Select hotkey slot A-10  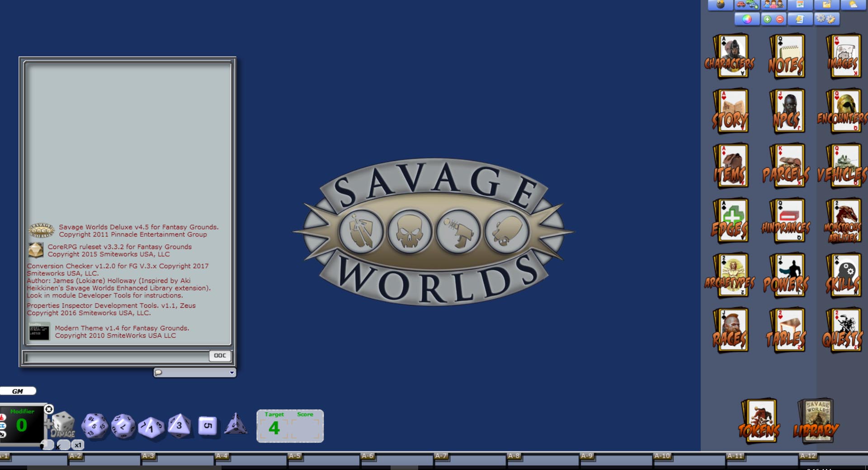(x=690, y=458)
